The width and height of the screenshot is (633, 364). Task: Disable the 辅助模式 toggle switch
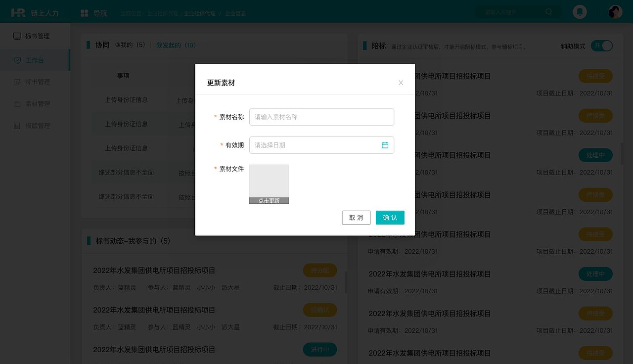601,45
